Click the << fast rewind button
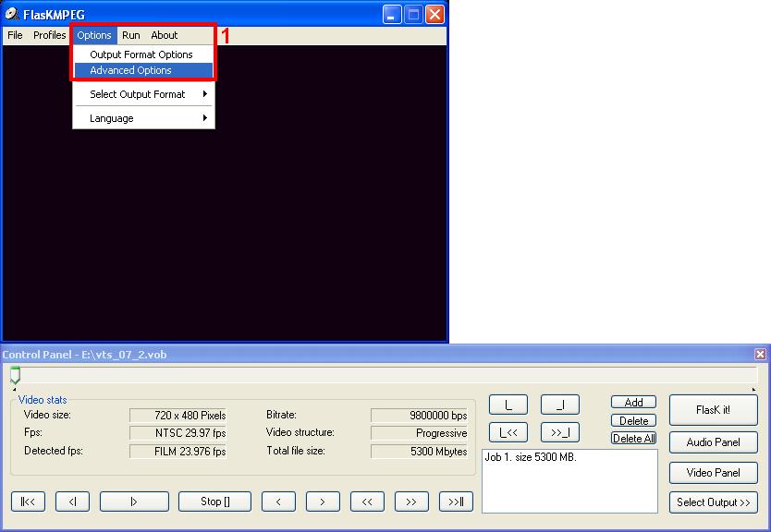 [367, 502]
